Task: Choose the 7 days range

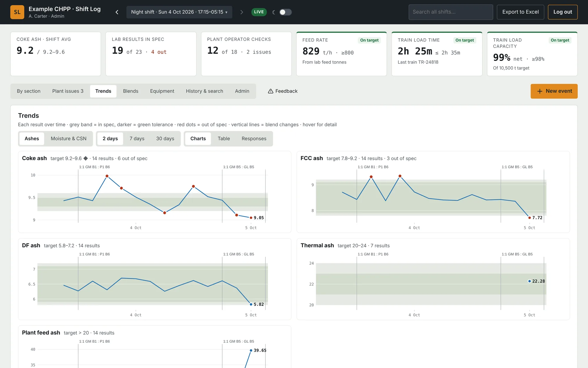Action: click(137, 139)
